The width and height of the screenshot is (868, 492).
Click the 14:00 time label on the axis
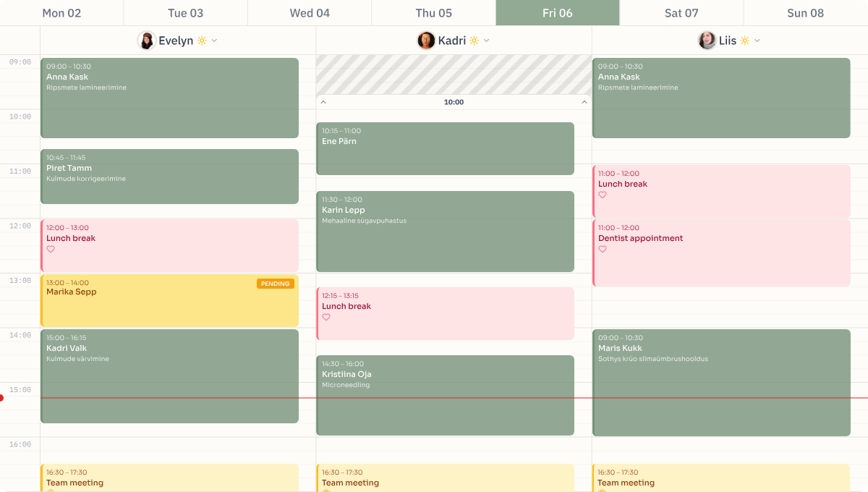20,335
